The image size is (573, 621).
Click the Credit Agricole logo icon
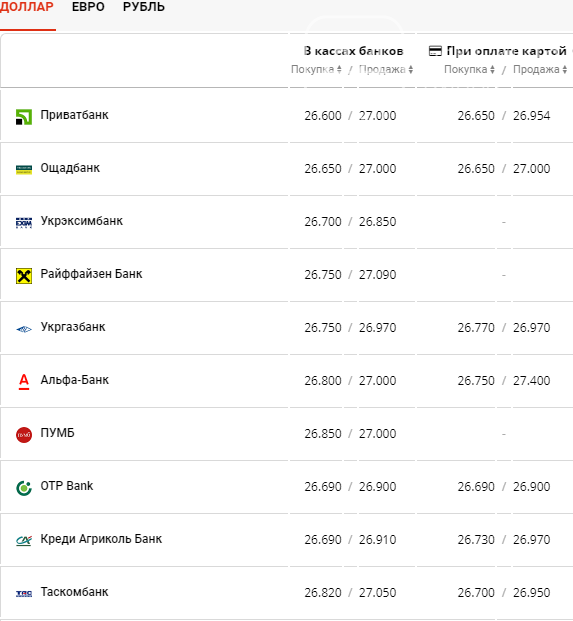click(24, 540)
